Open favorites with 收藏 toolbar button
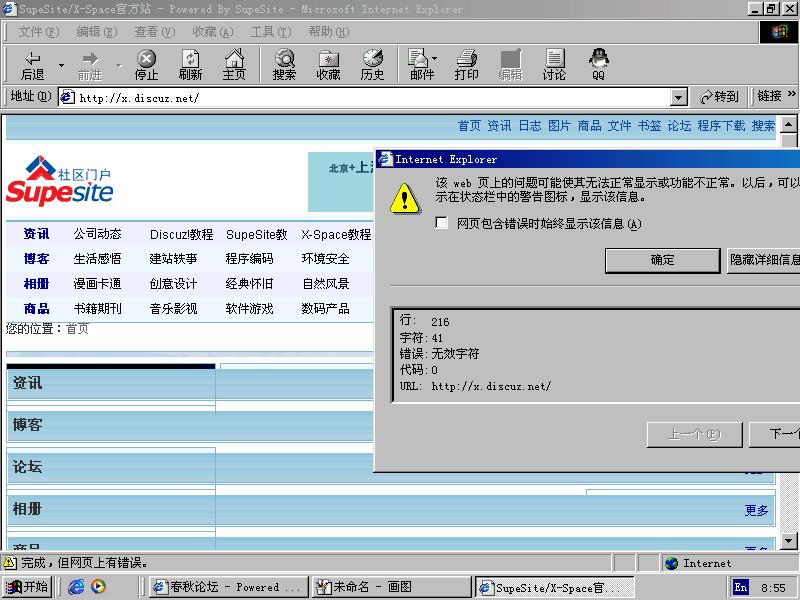800x600 pixels. (x=328, y=65)
